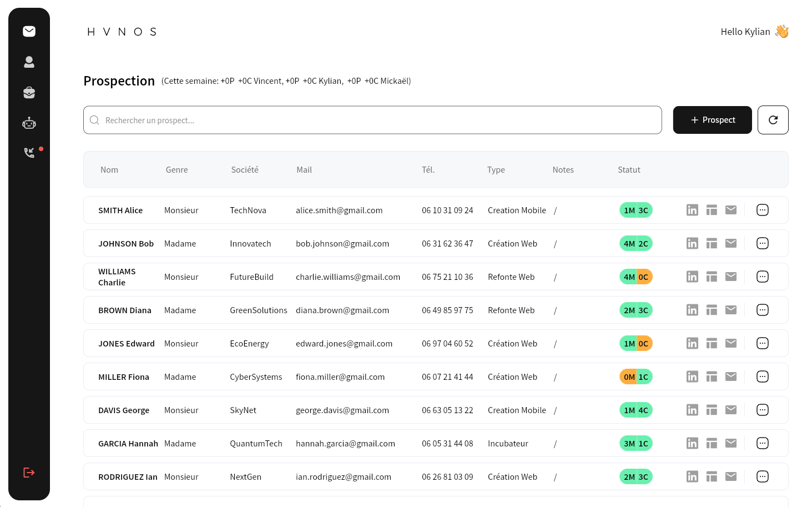Open the Contacts section in the sidebar
This screenshot has height=507, width=812.
coord(29,62)
